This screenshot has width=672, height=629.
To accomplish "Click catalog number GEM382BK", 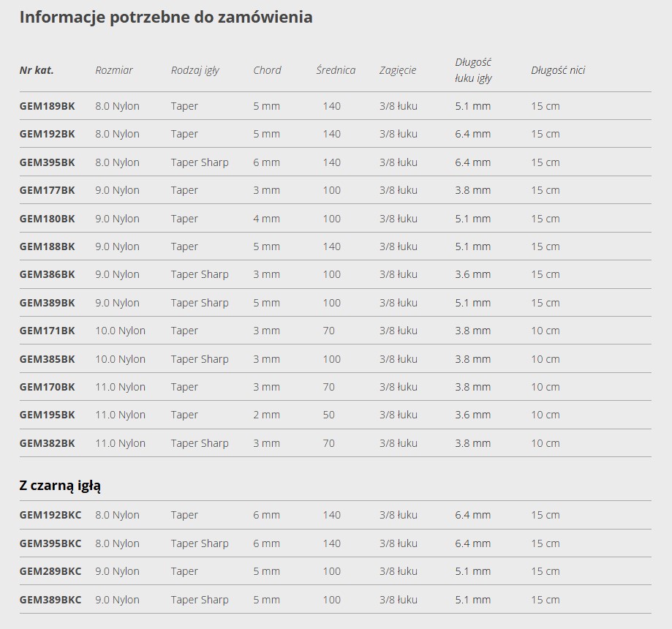I will [x=47, y=443].
